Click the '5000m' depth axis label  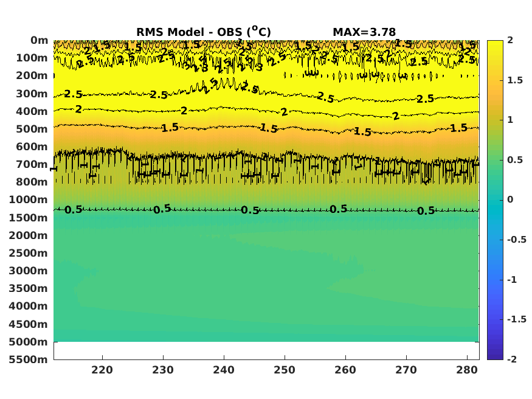[x=29, y=342]
